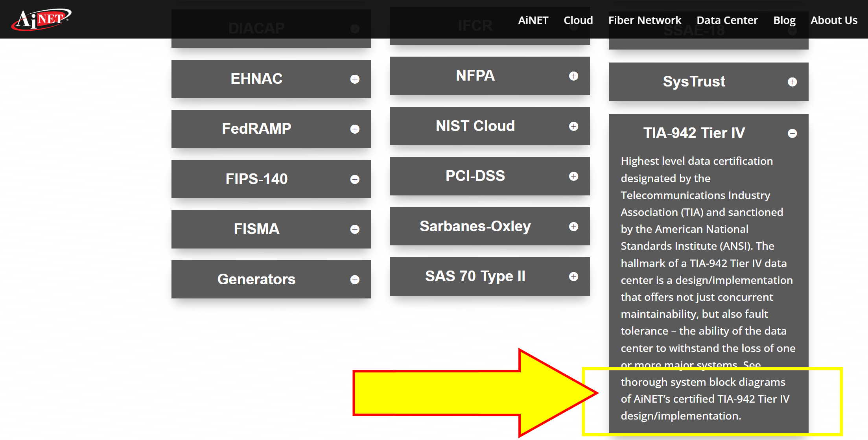Open the Data Center menu item
This screenshot has height=440, width=868.
727,20
